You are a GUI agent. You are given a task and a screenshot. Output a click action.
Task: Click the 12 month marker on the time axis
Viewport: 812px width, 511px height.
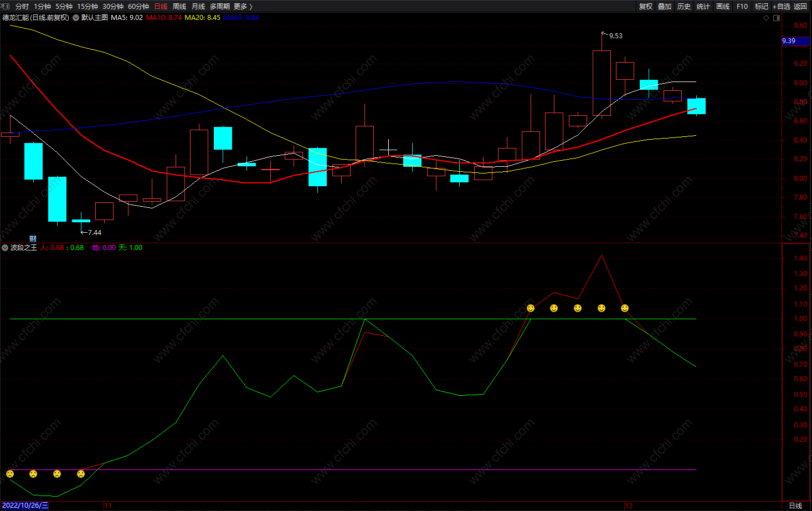tap(629, 506)
